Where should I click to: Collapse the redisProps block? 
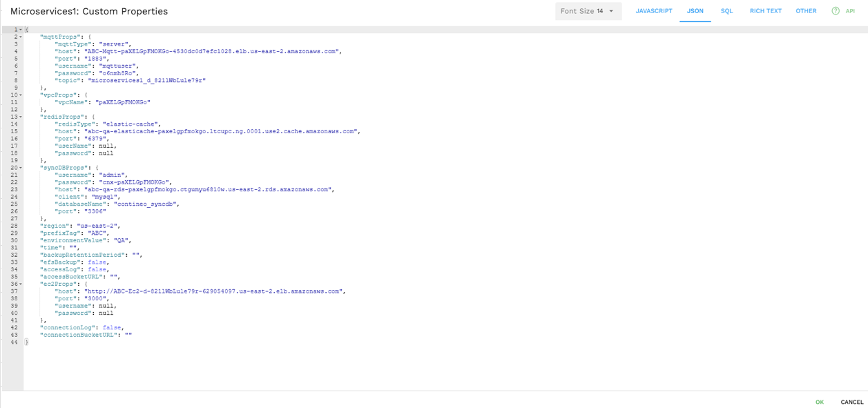point(21,117)
